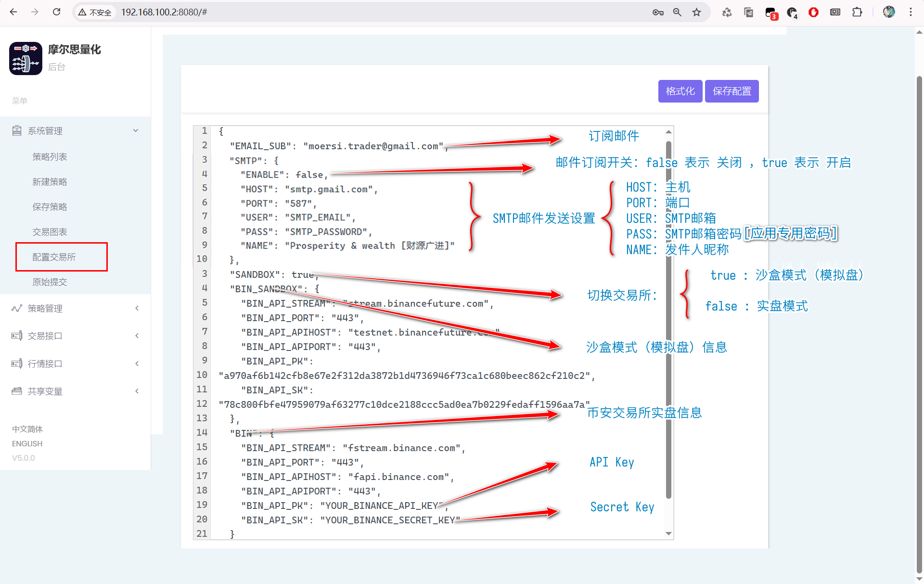Click the "HOST": "smtp.gmail.com" line
This screenshot has height=584, width=924.
tap(309, 189)
